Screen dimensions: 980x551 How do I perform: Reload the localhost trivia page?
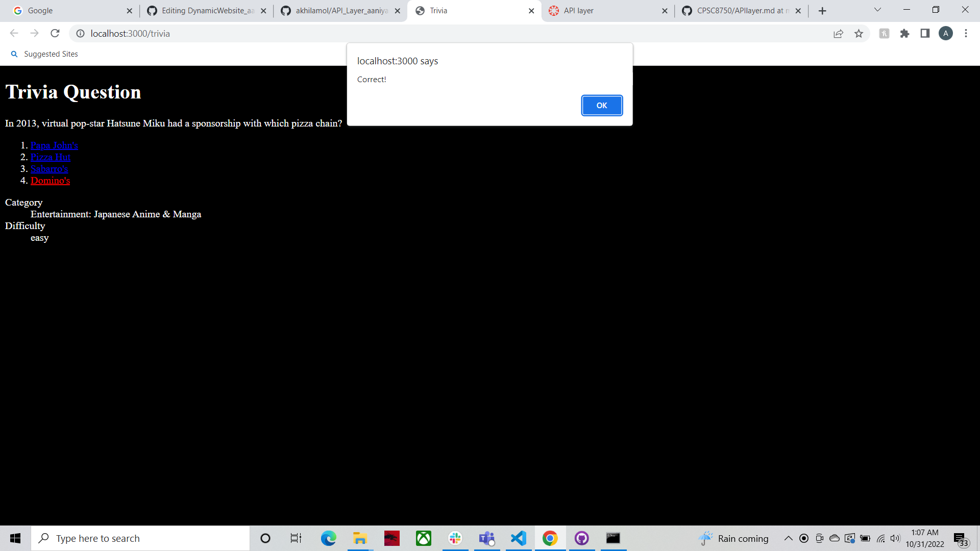(55, 34)
